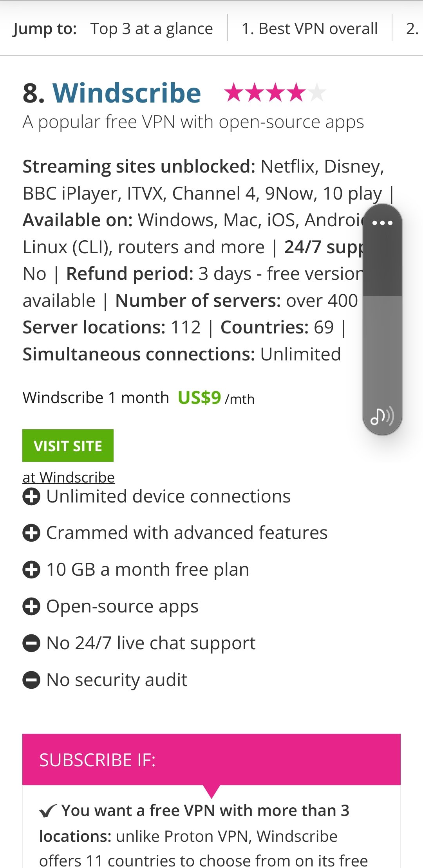Tap the pink SUBSCRIBE IF header
Screen dimensions: 423x868
[211, 760]
